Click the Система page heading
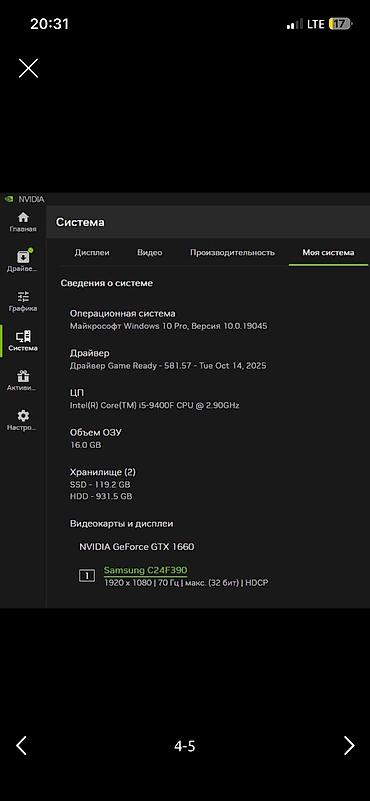The height and width of the screenshot is (801, 370). tap(80, 222)
